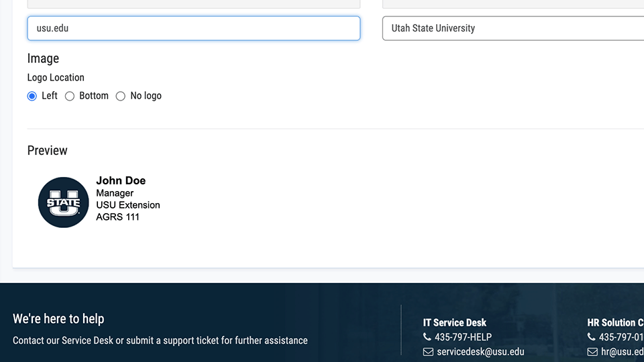Select the Left logo location option
Image resolution: width=644 pixels, height=362 pixels.
[x=32, y=96]
